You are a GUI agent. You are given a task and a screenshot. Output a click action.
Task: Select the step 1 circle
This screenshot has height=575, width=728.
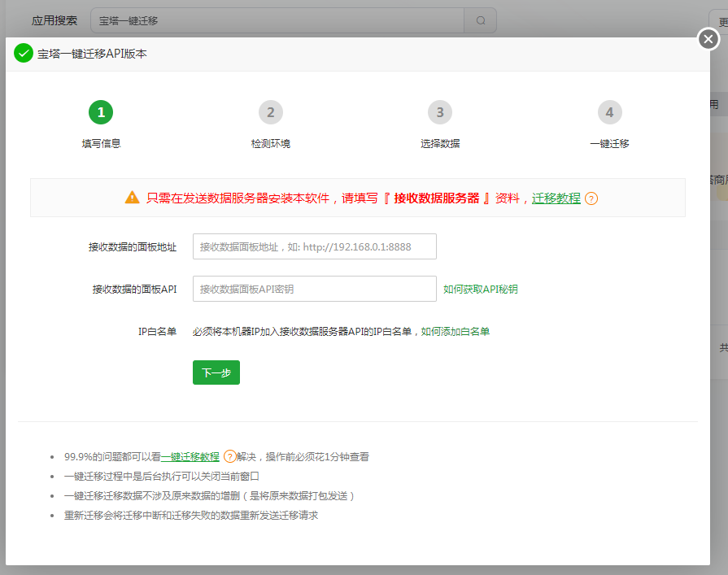pos(101,112)
